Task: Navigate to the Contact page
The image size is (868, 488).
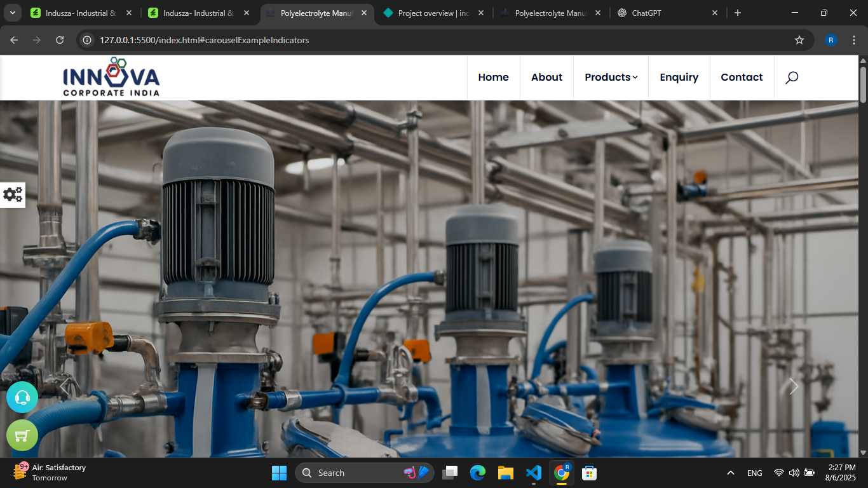Action: (742, 78)
